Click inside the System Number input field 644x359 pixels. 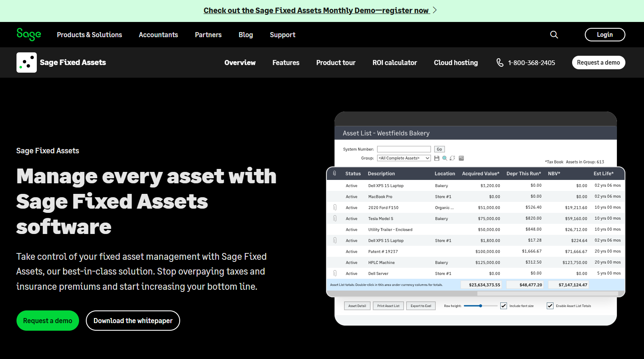coord(404,149)
